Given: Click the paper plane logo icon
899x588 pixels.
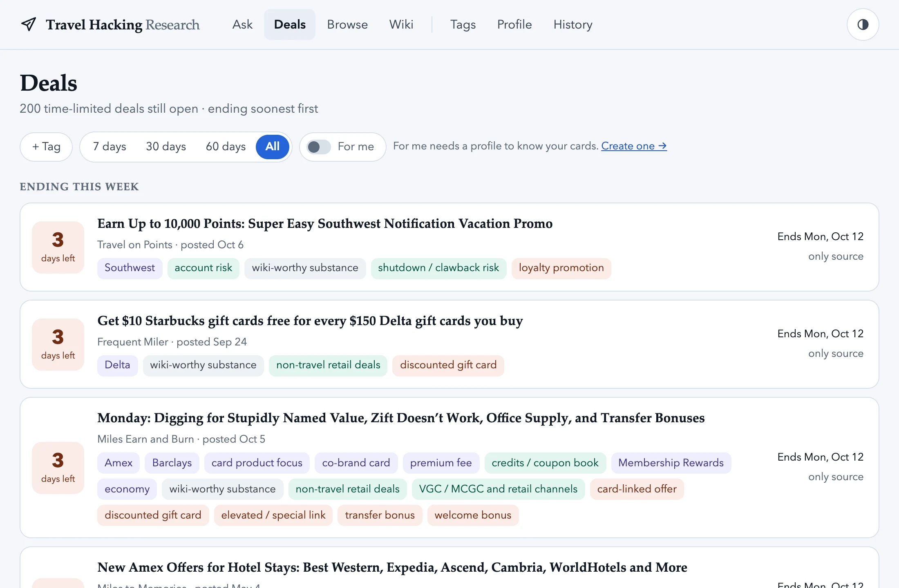Looking at the screenshot, I should click(x=29, y=24).
